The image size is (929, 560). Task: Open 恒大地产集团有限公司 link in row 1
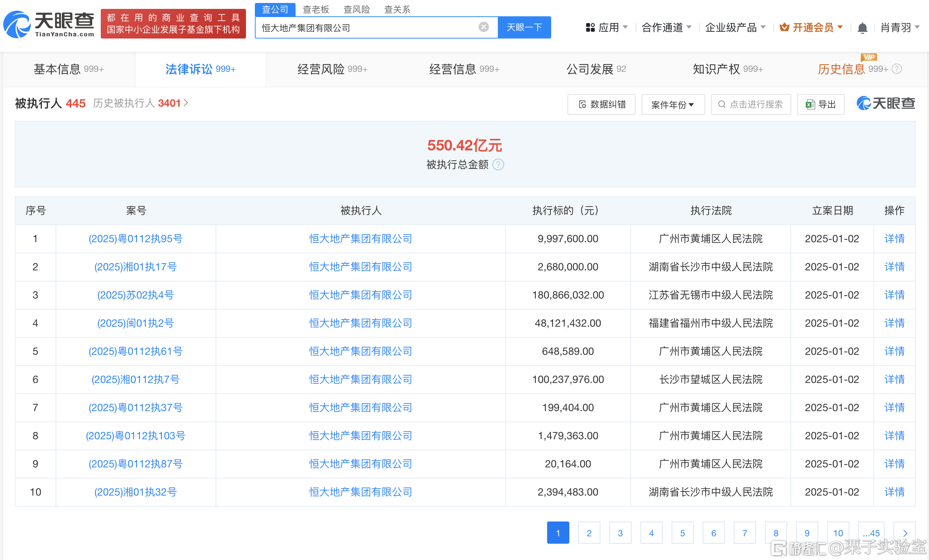click(x=360, y=239)
